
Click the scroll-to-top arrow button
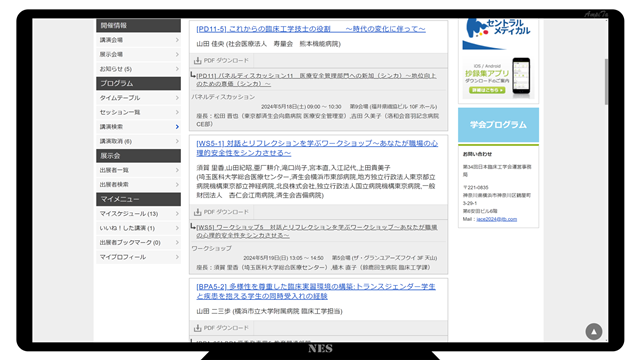[594, 332]
